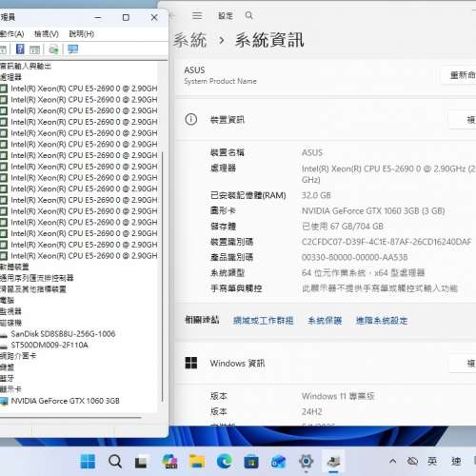Click the 英 input language indicator
Image resolution: width=476 pixels, height=476 pixels.
(432, 461)
